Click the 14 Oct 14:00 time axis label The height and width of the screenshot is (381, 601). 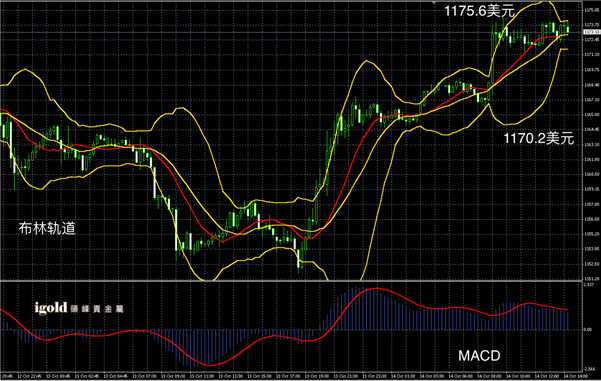click(574, 376)
